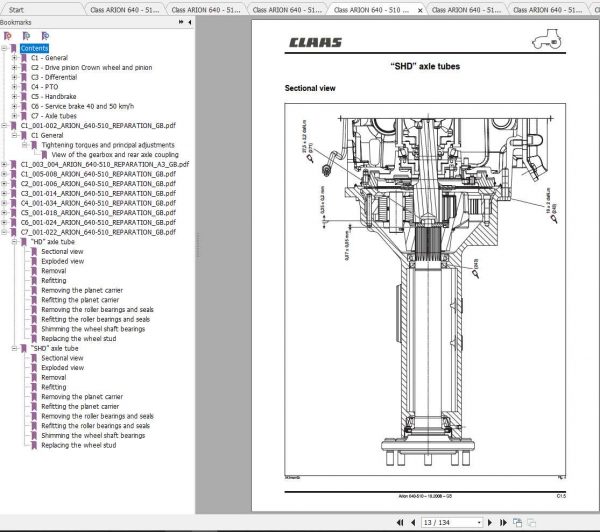600x532 pixels.
Task: Click the tractor icon in page header
Action: [547, 39]
